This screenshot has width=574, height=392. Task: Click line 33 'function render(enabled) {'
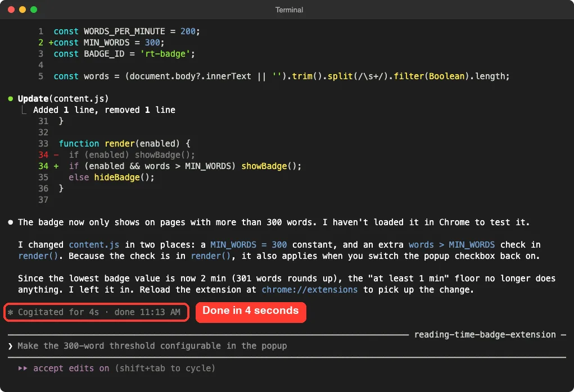tap(124, 143)
